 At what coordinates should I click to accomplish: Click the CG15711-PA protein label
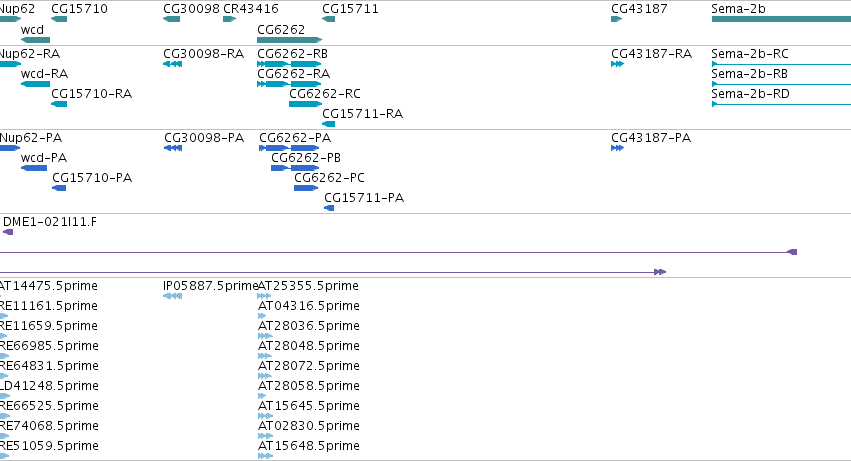364,198
